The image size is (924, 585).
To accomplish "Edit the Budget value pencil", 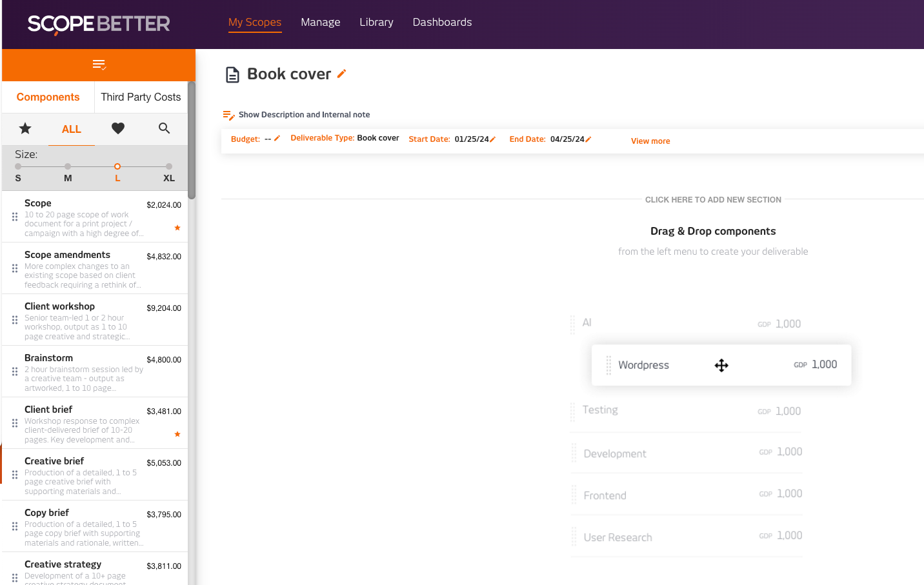I will click(277, 138).
